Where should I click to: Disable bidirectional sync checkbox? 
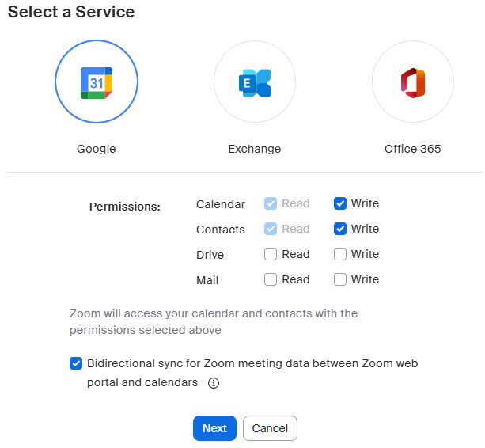(x=76, y=363)
